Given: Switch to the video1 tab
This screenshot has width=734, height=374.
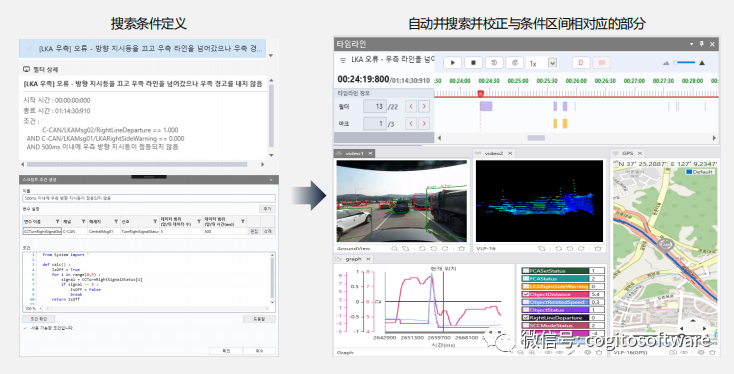Looking at the screenshot, I should tap(355, 154).
